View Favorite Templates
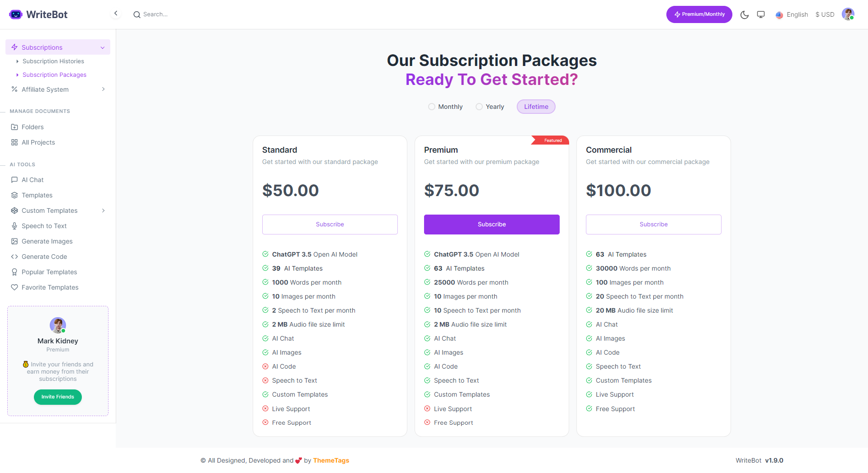The width and height of the screenshot is (868, 473). [49, 287]
